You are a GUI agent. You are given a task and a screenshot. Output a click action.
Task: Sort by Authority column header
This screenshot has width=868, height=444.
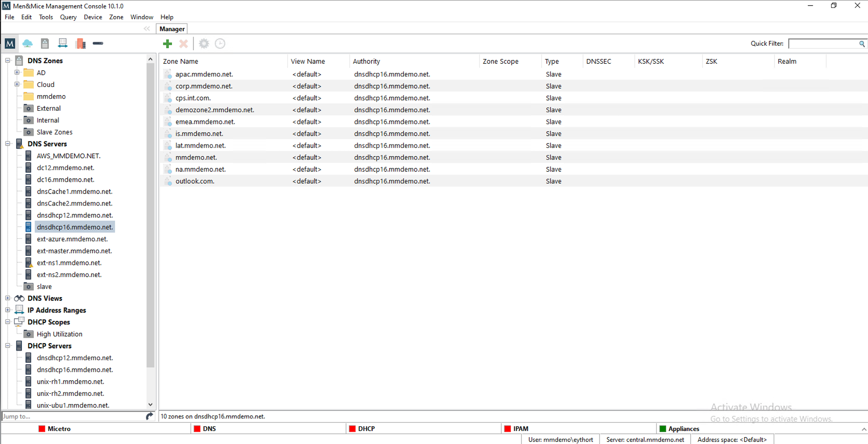point(414,61)
